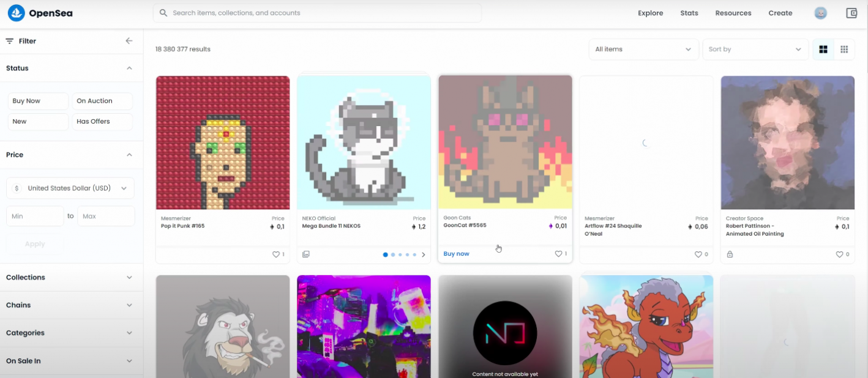Open the United States Dollar currency dropdown
The width and height of the screenshot is (868, 378).
click(70, 188)
